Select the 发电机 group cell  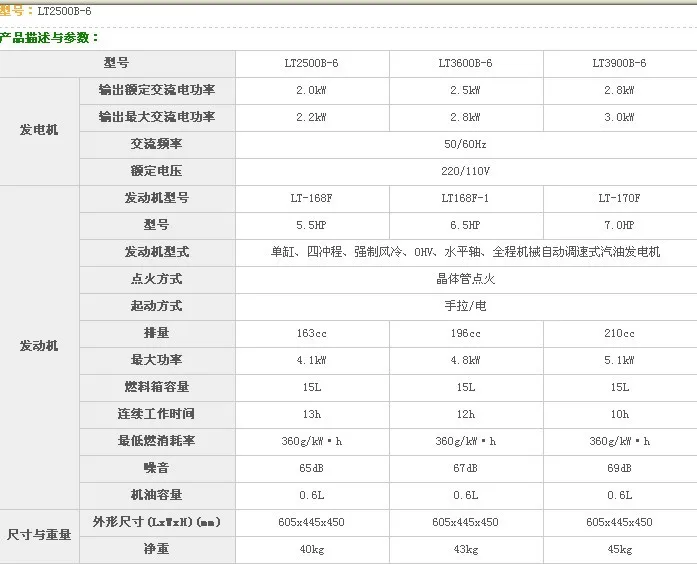coord(39,130)
